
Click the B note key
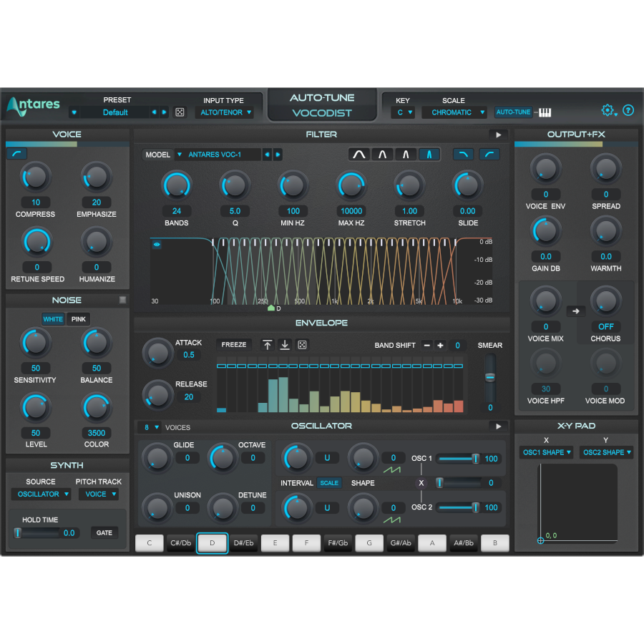[x=495, y=543]
